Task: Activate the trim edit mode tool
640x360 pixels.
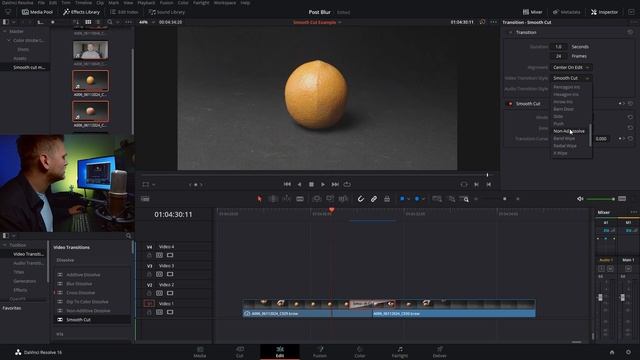Action: coord(273,199)
